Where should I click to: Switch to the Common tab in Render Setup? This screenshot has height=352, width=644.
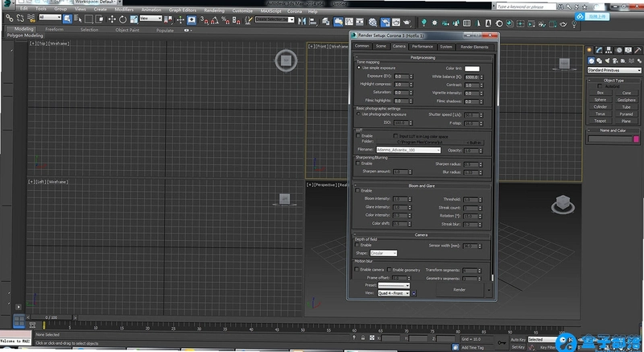[x=361, y=46]
